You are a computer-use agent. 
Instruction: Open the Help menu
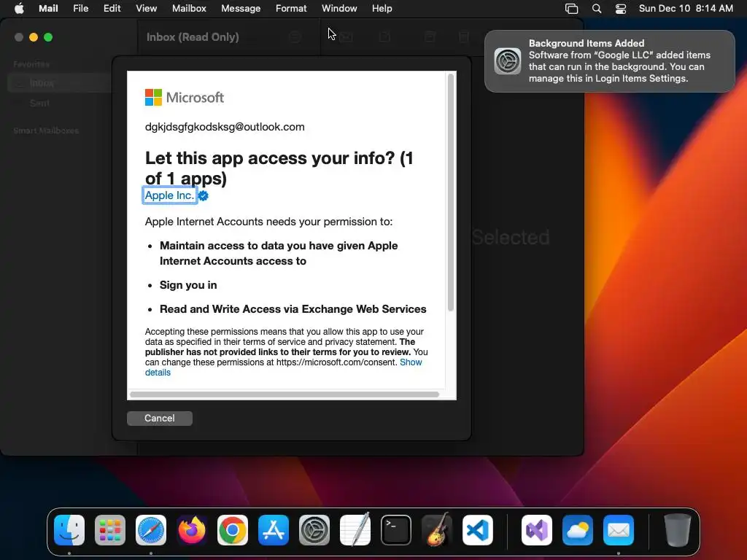click(x=382, y=9)
